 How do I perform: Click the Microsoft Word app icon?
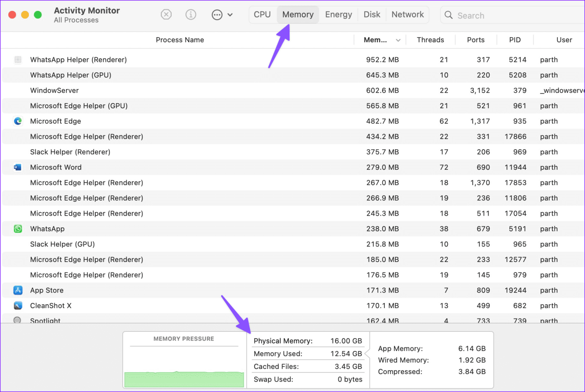[18, 167]
